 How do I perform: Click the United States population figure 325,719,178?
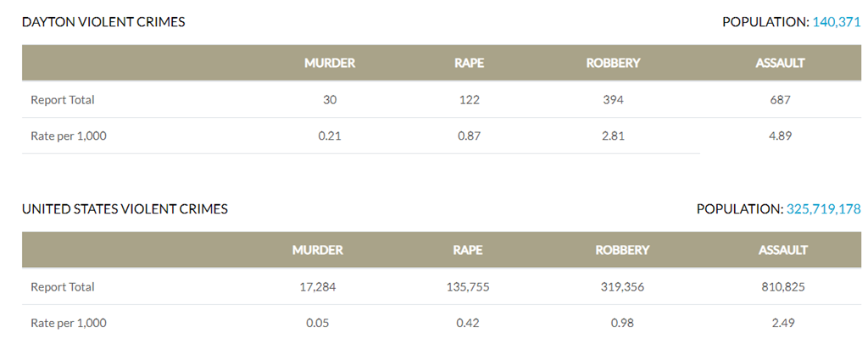(823, 208)
